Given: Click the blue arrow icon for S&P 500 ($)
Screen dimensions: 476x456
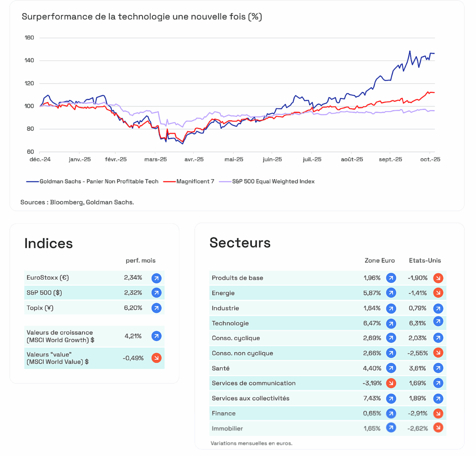Looking at the screenshot, I should coord(156,293).
